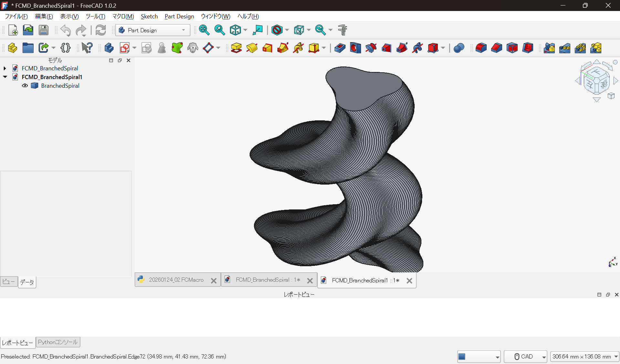Select the Fillet tool icon
Viewport: 620px width, 364px height.
(481, 48)
